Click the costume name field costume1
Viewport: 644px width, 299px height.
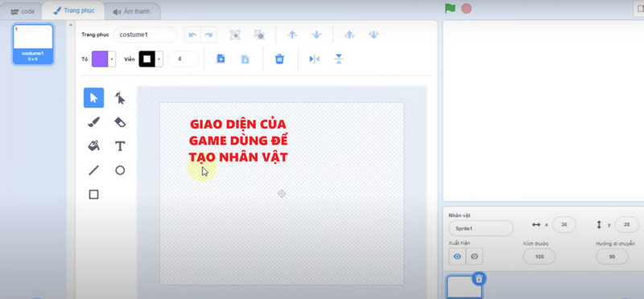(x=146, y=35)
